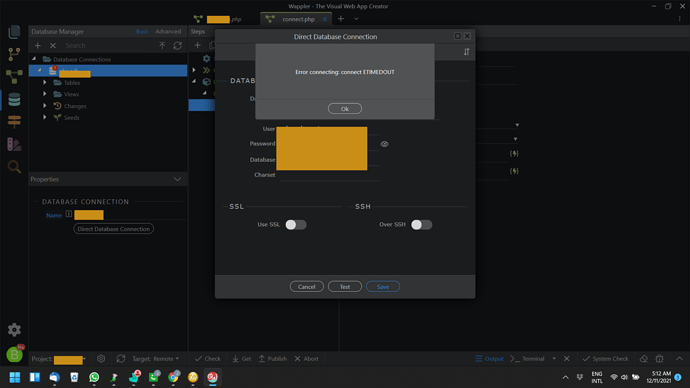Run System Check from bottom bar

pyautogui.click(x=606, y=359)
